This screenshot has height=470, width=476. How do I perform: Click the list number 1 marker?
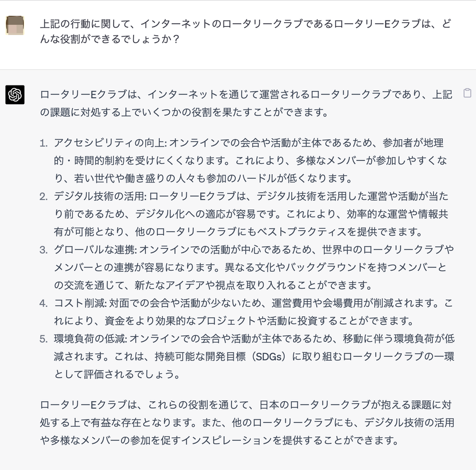pyautogui.click(x=44, y=143)
